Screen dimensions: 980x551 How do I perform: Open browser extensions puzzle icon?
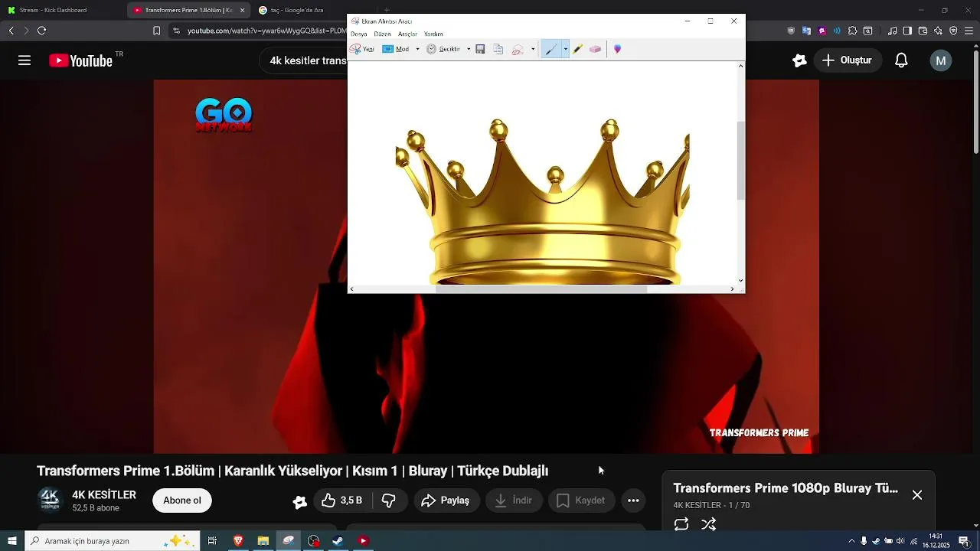[x=852, y=31]
